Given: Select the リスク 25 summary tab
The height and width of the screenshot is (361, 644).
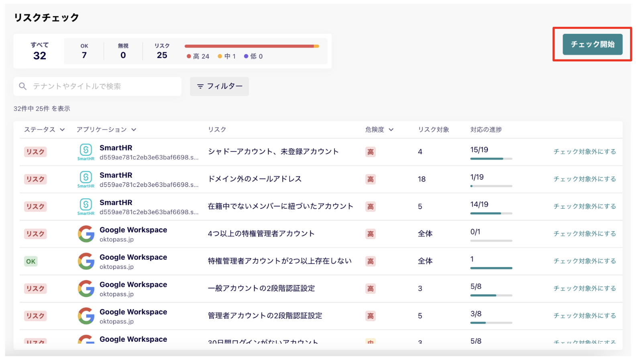Looking at the screenshot, I should pos(162,51).
